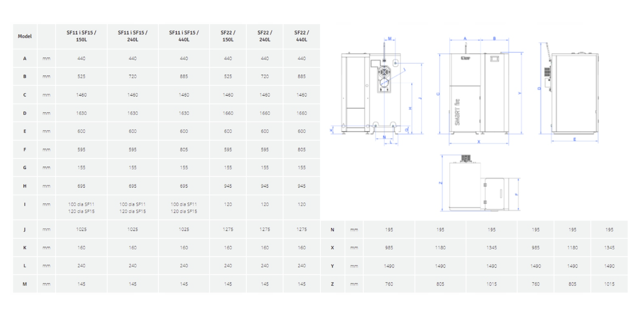Click the SF22 / 240L column header
644x311 pixels.
[x=265, y=36]
